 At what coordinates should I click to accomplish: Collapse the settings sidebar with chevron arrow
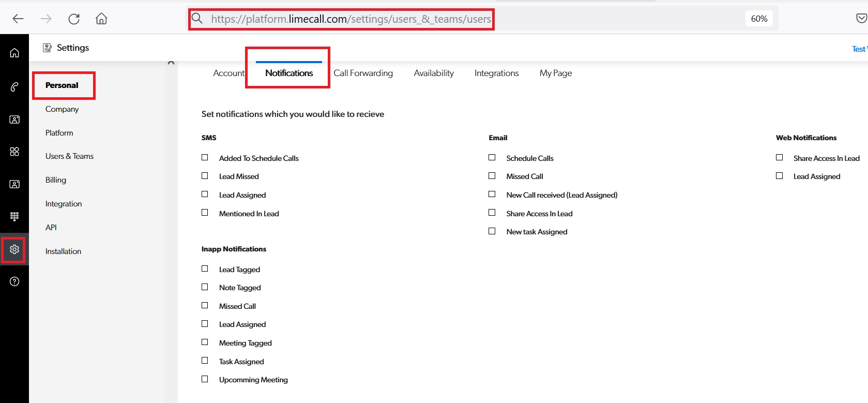coord(171,63)
